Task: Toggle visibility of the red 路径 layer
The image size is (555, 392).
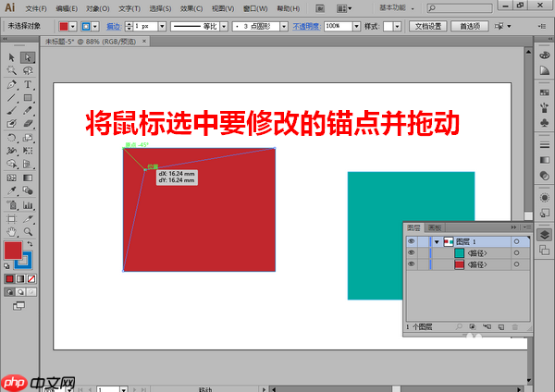Action: pos(412,264)
